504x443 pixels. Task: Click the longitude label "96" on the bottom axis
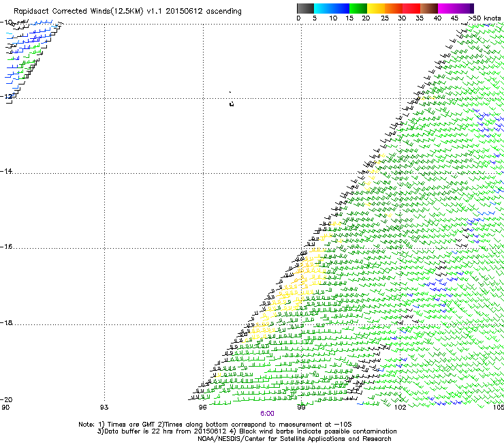click(x=202, y=408)
